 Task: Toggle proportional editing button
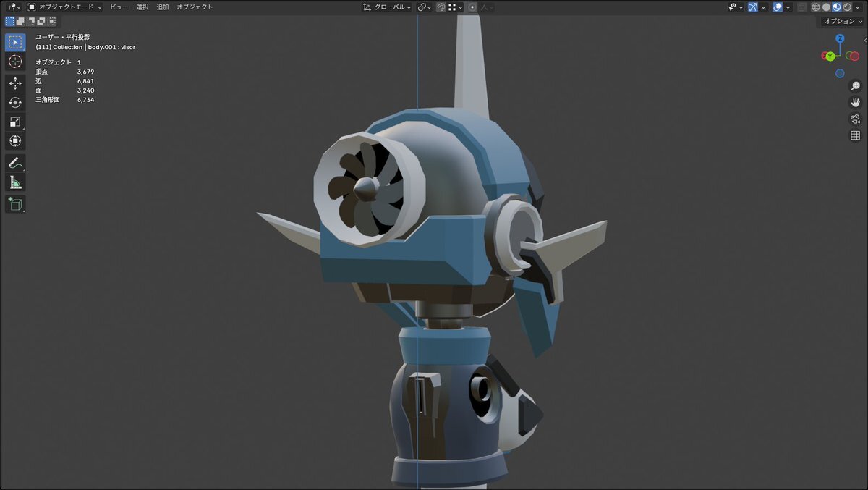point(472,7)
